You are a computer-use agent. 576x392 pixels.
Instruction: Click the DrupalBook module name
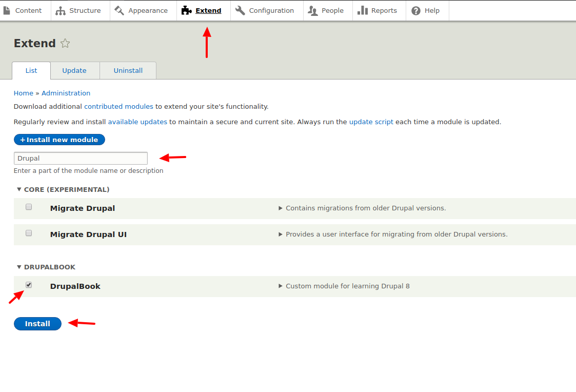[x=75, y=286]
